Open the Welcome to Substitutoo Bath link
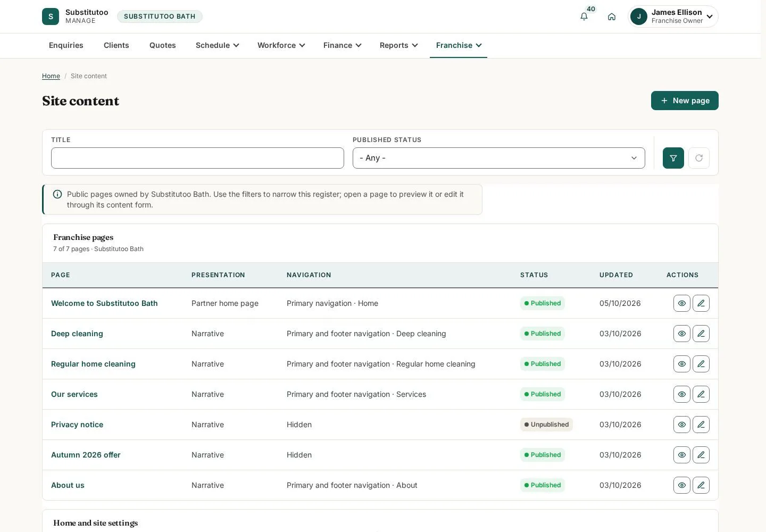The width and height of the screenshot is (766, 532). pos(104,303)
